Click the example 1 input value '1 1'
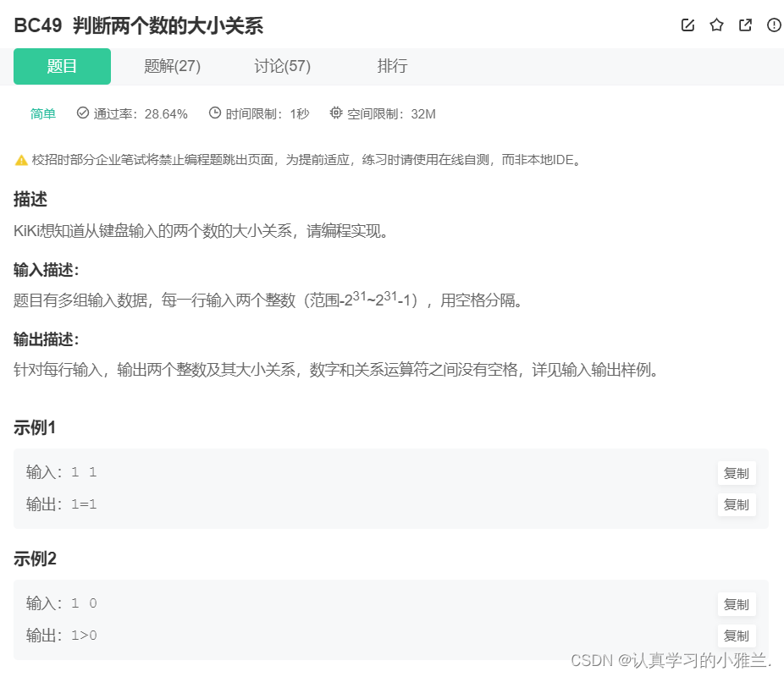Image resolution: width=784 pixels, height=677 pixels. coord(84,472)
